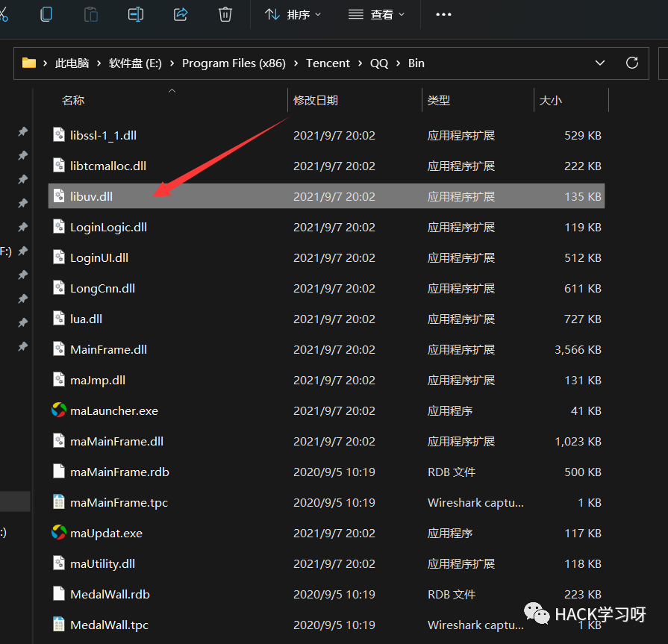
Task: Click the Share icon in toolbar
Action: click(181, 14)
